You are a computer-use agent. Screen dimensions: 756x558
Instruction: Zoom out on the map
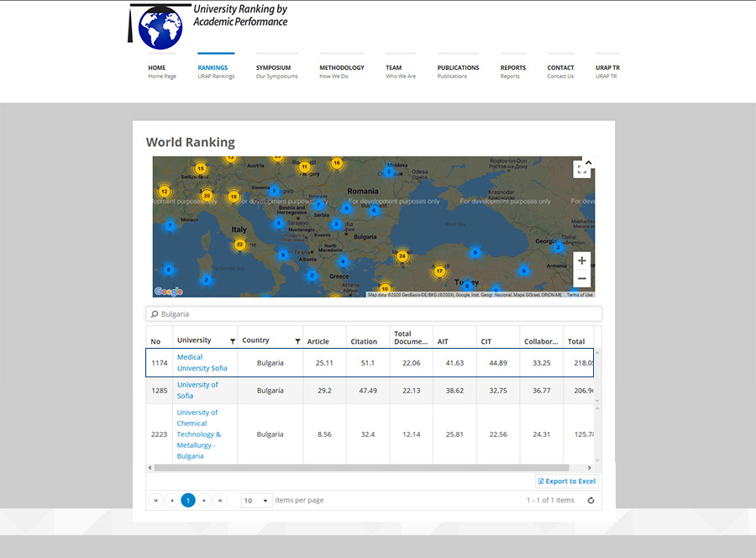pos(582,278)
